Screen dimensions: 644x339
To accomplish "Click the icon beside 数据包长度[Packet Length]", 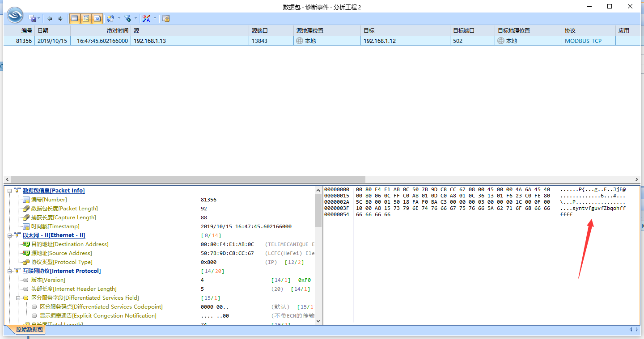I will tap(26, 209).
